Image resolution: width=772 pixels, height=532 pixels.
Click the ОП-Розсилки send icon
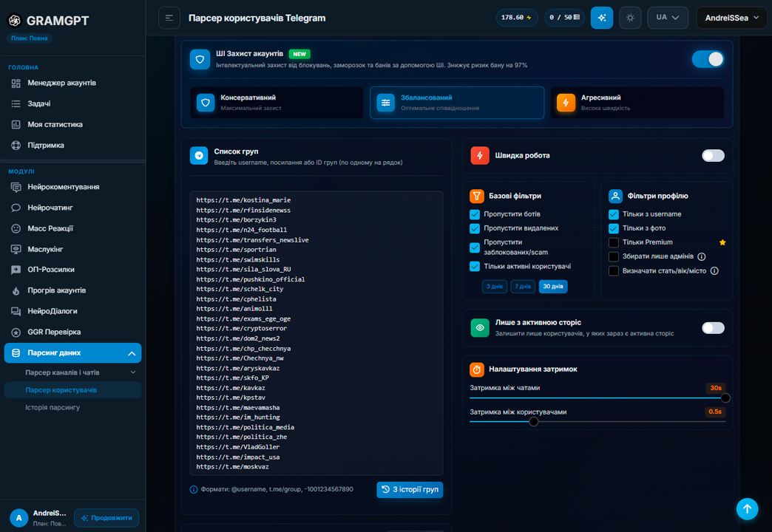pos(16,270)
